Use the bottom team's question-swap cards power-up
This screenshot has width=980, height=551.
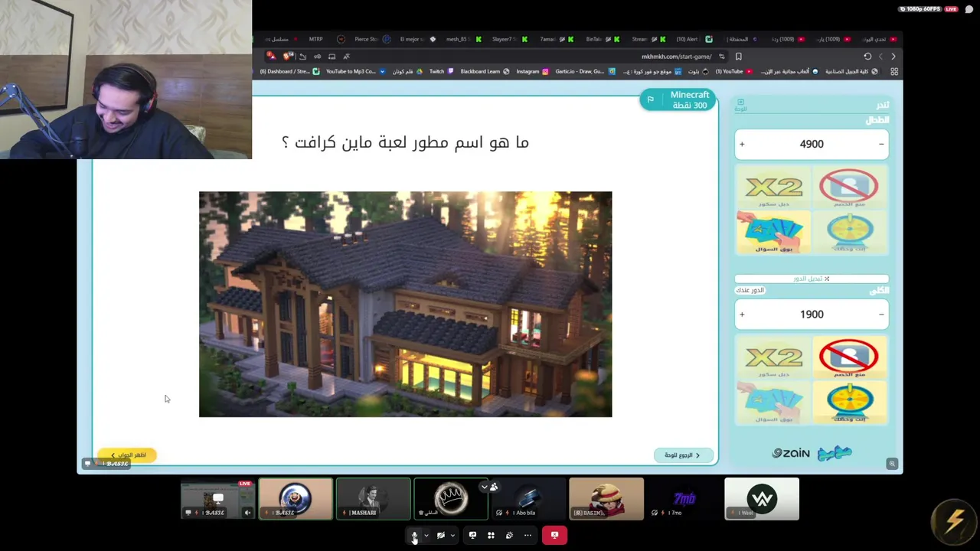[x=773, y=403]
